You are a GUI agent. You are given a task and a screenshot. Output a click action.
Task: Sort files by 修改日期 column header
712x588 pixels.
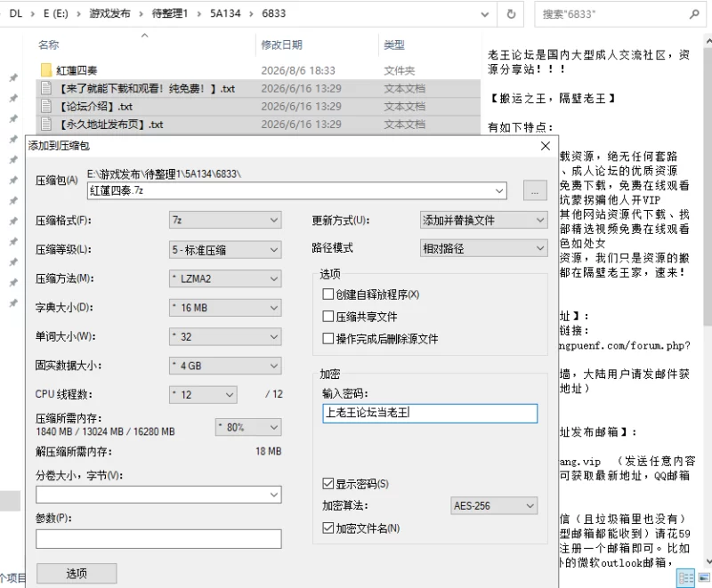[x=281, y=44]
